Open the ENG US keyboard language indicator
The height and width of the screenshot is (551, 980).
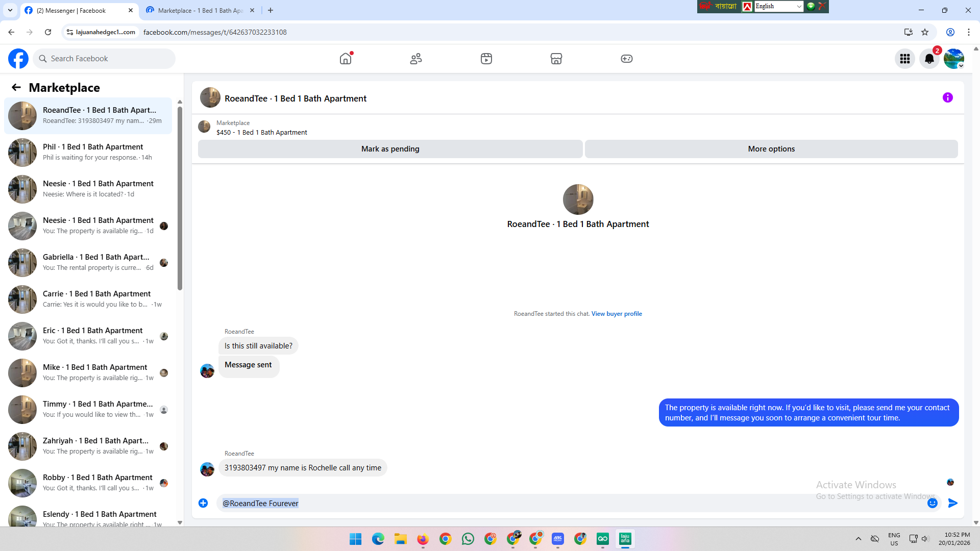pos(894,539)
